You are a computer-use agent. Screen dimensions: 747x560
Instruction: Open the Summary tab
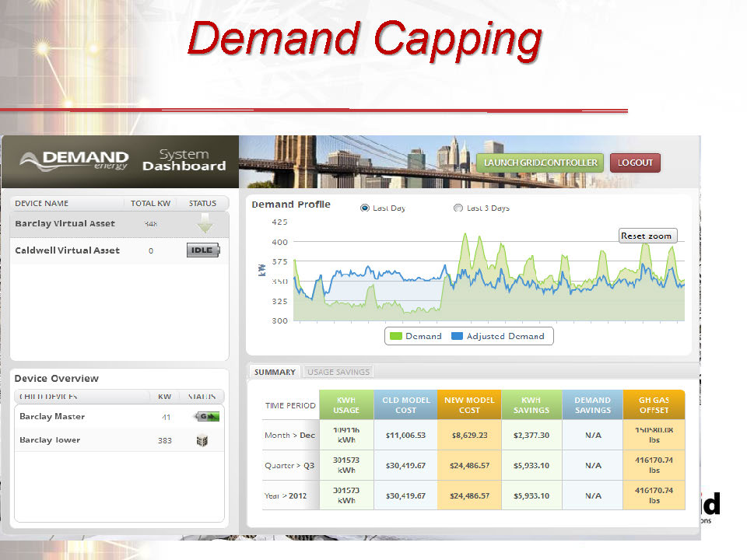(x=275, y=372)
